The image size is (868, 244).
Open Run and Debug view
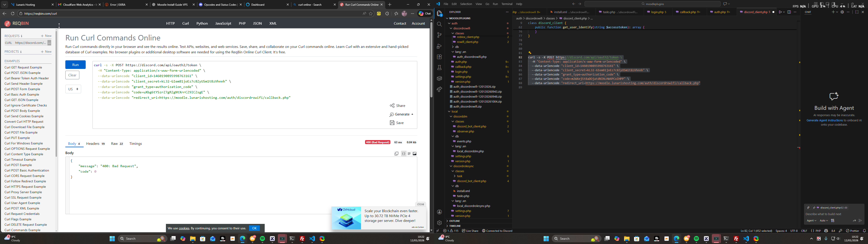pyautogui.click(x=439, y=46)
